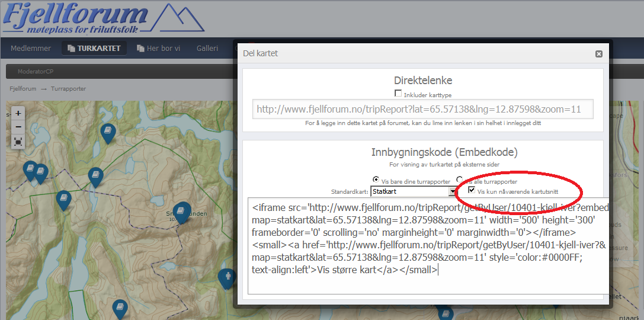Select Vis bare dine turrapporter radio button
644x320 pixels.
coord(376,180)
